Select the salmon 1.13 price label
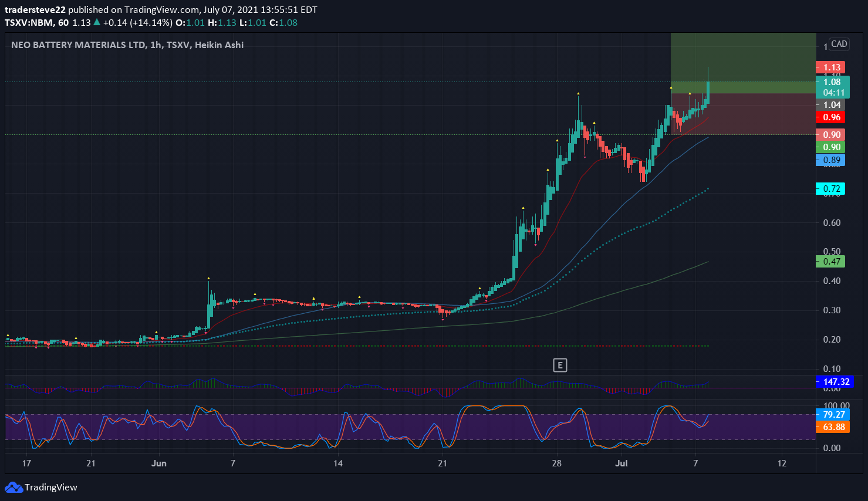Image resolution: width=868 pixels, height=501 pixels. click(830, 67)
